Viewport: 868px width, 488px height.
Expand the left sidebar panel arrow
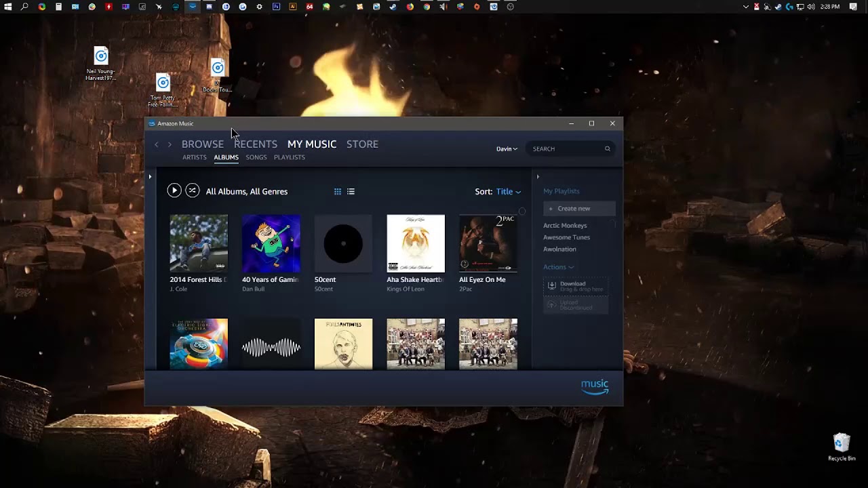[x=150, y=177]
